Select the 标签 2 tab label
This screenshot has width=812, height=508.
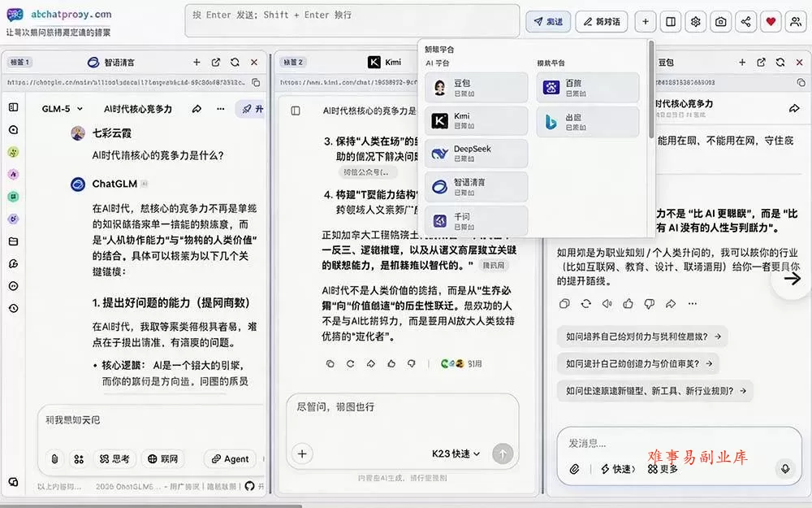(x=293, y=63)
